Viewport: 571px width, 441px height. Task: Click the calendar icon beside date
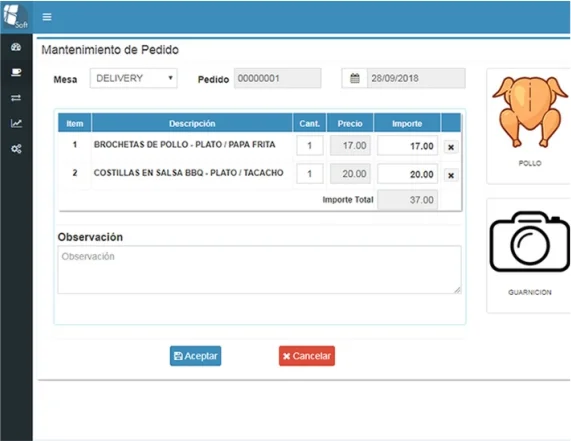click(x=354, y=78)
